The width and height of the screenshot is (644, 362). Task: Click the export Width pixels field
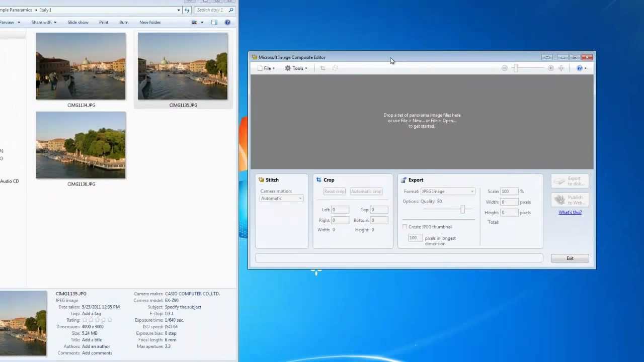(x=509, y=202)
